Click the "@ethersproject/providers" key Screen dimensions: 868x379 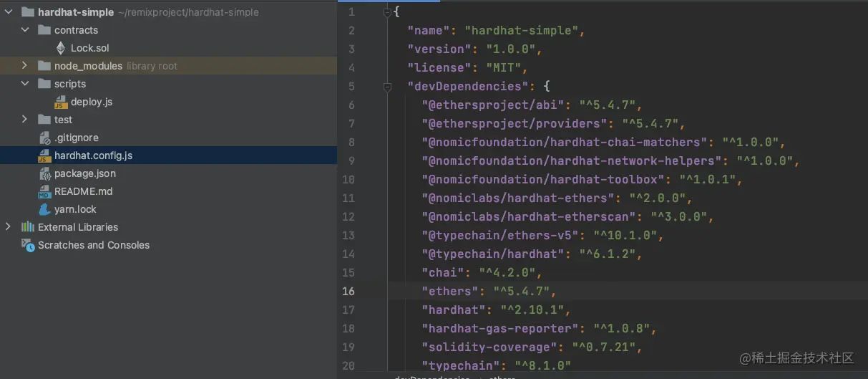click(x=515, y=123)
